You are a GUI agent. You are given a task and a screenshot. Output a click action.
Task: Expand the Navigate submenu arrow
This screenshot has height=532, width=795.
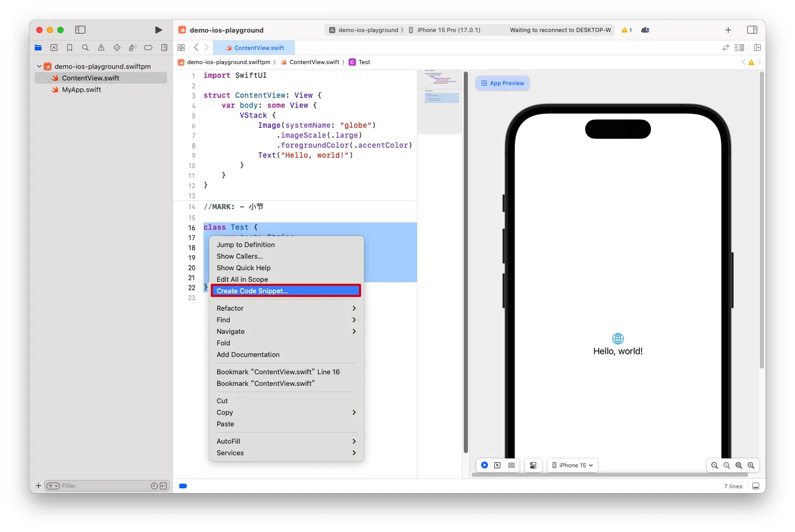(354, 332)
